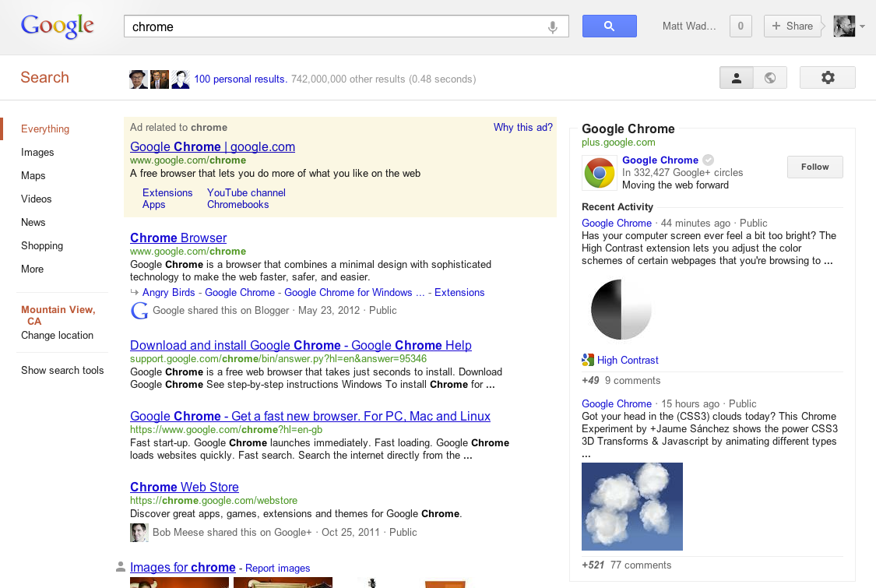Open Extensions ad sitelink

167,193
